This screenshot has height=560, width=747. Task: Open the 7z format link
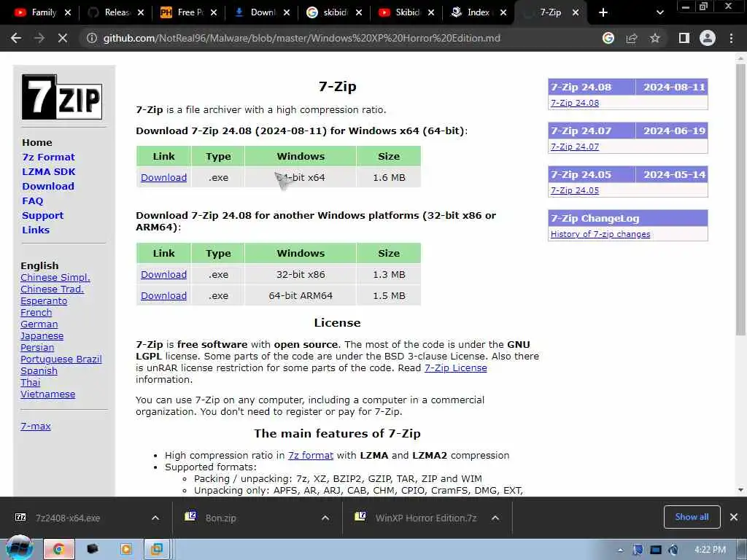[311, 455]
